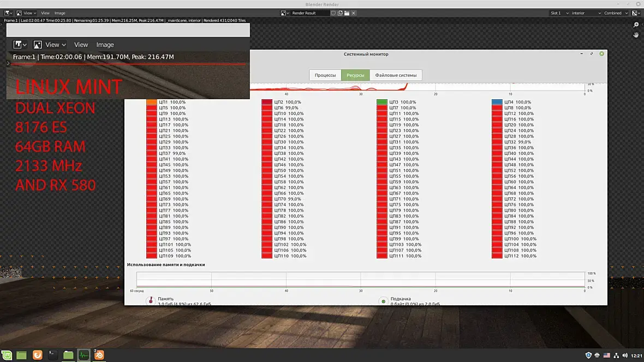This screenshot has height=362, width=644.
Task: Browse linked images next to Render Result
Action: [285, 13]
